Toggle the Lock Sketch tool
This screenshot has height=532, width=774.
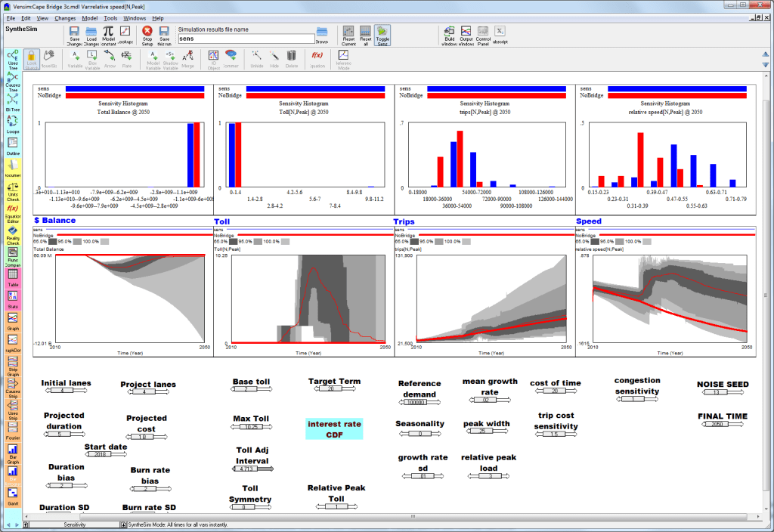click(32, 60)
